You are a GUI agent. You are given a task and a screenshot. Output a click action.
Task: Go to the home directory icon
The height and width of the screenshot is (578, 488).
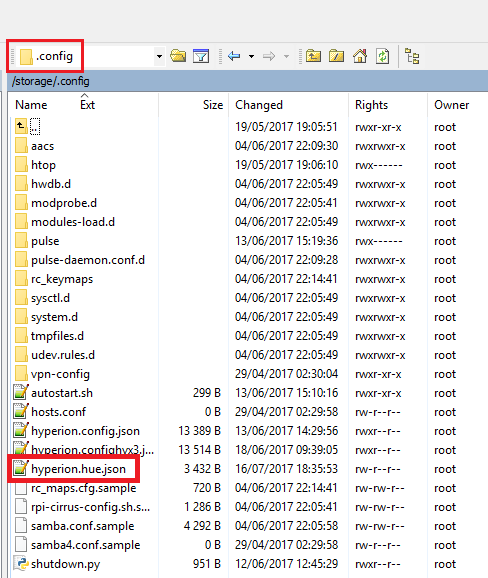tap(360, 56)
